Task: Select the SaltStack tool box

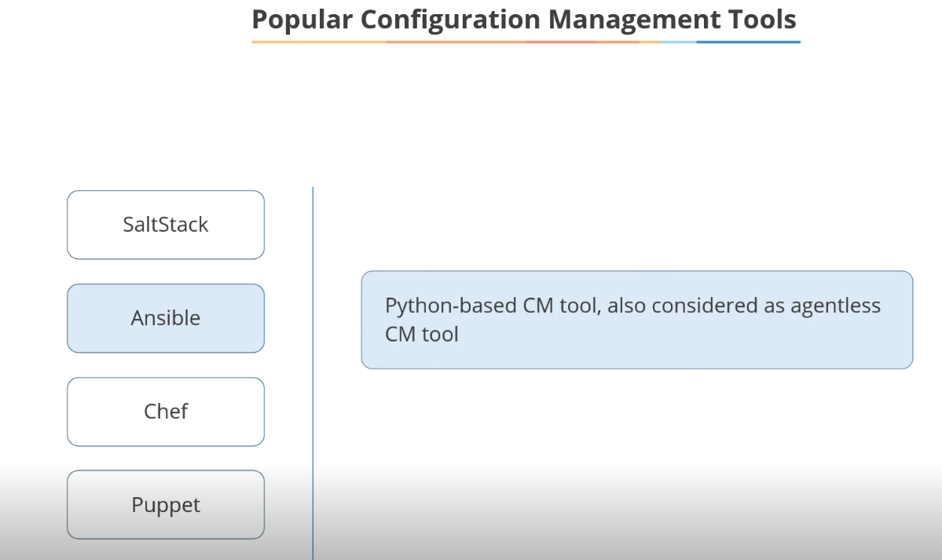Action: point(166,225)
